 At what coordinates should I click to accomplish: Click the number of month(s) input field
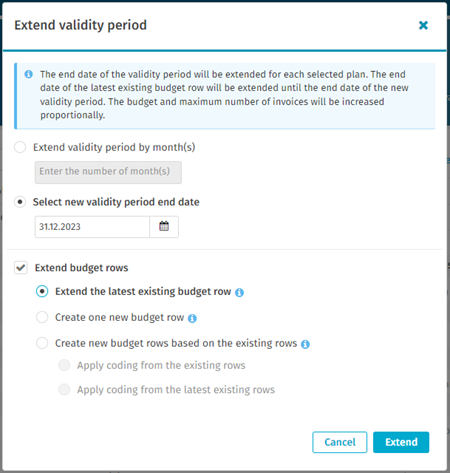(108, 172)
